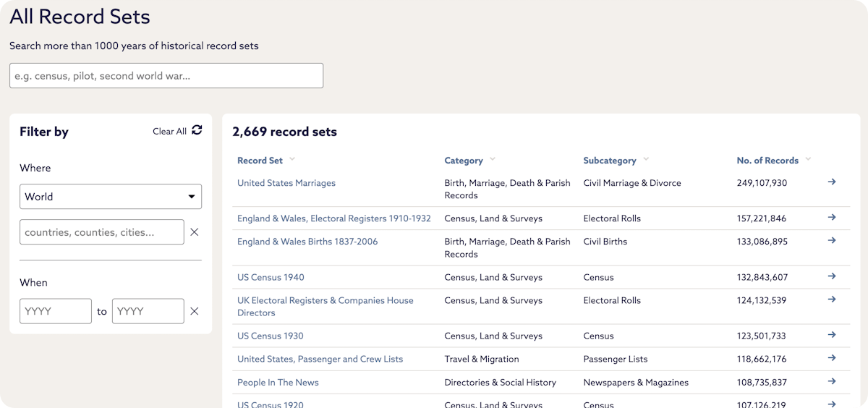Screen dimensions: 868x408
Task: Focus the record set search box
Action: 166,76
